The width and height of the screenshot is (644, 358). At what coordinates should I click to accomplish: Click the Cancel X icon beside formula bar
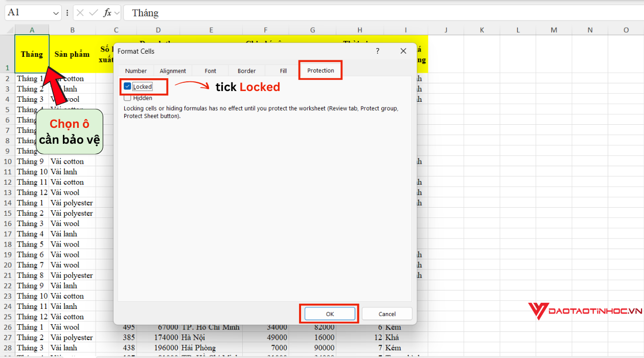click(x=79, y=12)
